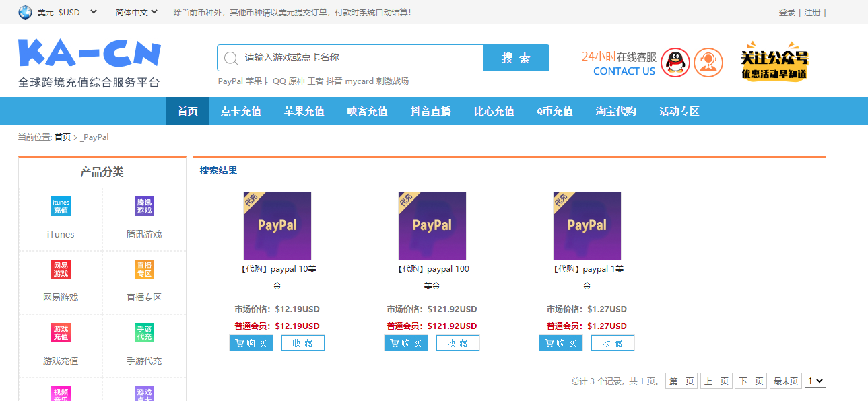This screenshot has width=868, height=401.
Task: Click the QQ penguin customer service icon
Action: pyautogui.click(x=675, y=63)
